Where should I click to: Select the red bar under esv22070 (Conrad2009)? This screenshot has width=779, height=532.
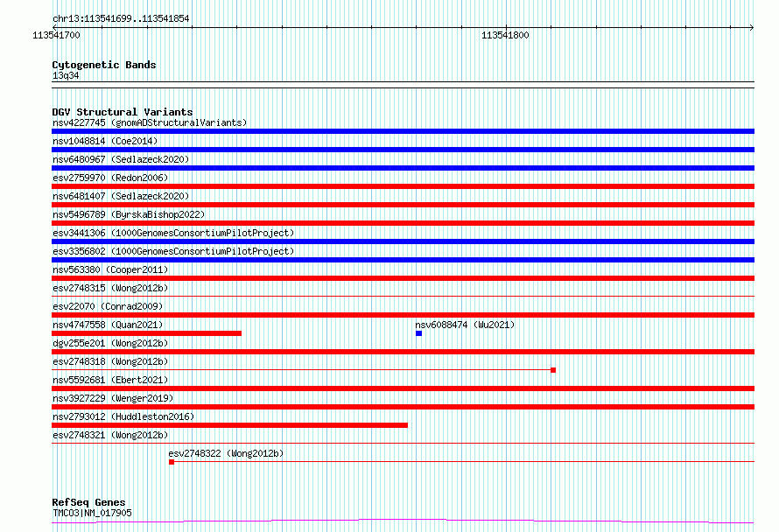pyautogui.click(x=403, y=315)
